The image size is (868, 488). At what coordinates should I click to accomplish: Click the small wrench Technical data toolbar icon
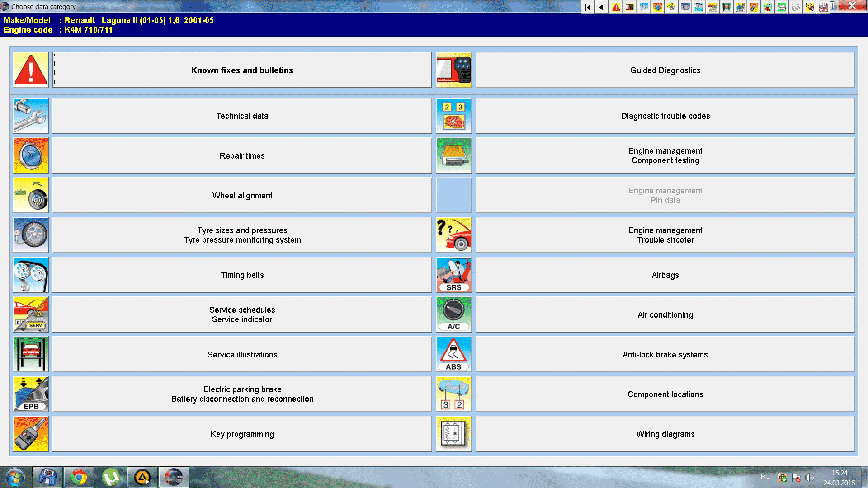(x=644, y=7)
